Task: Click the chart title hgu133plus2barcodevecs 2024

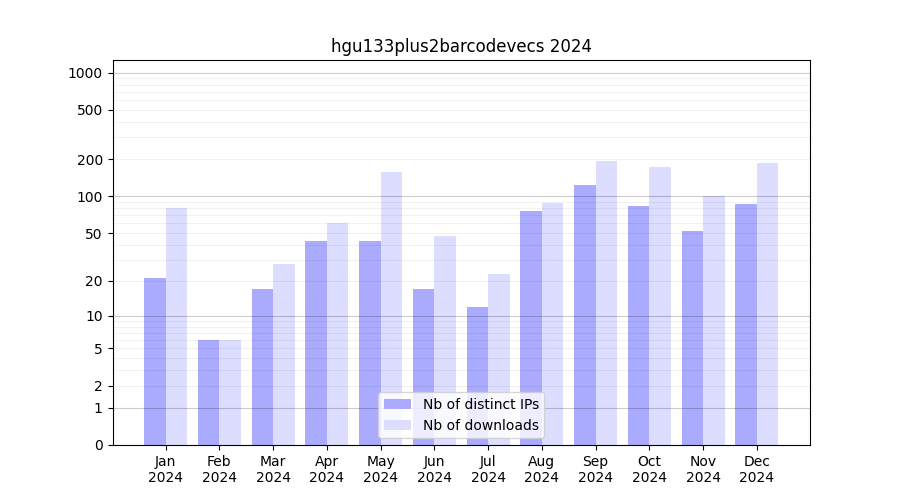Action: point(461,46)
